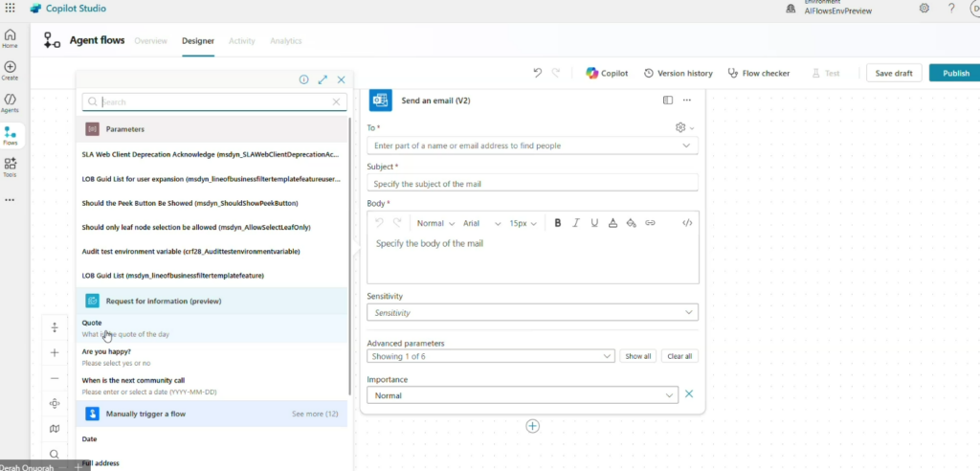Toggle underline formatting in body editor
Screen dimensions: 980x471
tap(594, 223)
